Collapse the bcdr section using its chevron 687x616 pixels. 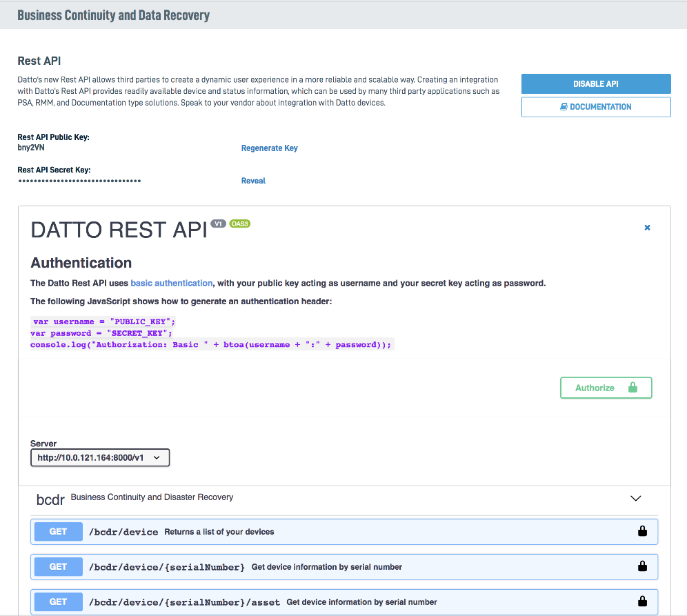point(635,497)
